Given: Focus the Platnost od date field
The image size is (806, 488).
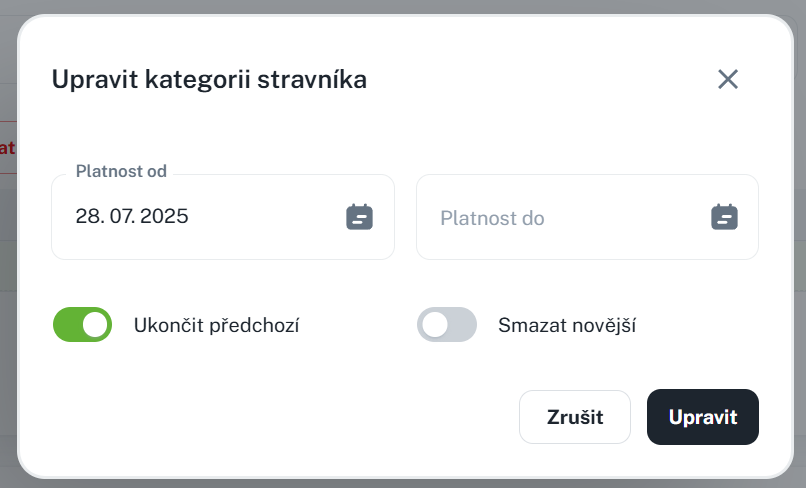Looking at the screenshot, I should (x=200, y=217).
